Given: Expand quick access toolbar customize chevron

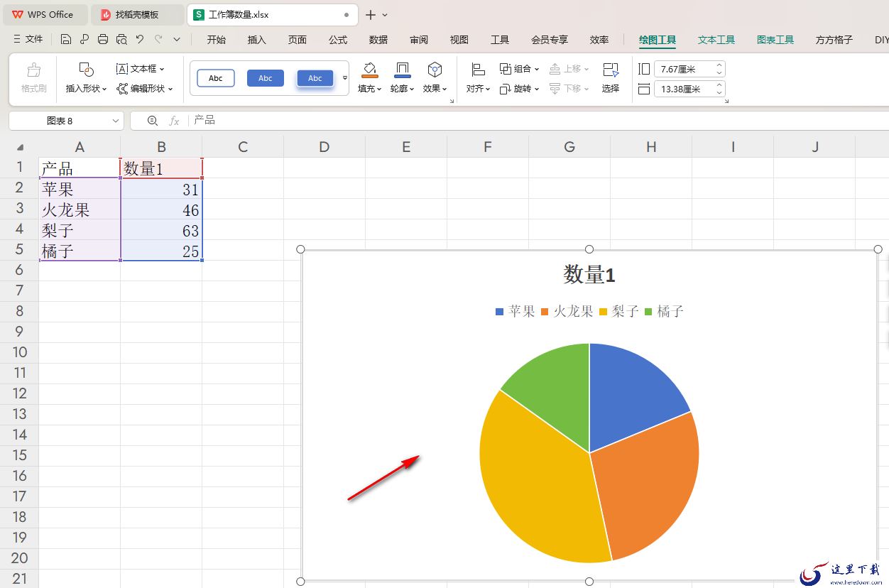Looking at the screenshot, I should point(177,40).
